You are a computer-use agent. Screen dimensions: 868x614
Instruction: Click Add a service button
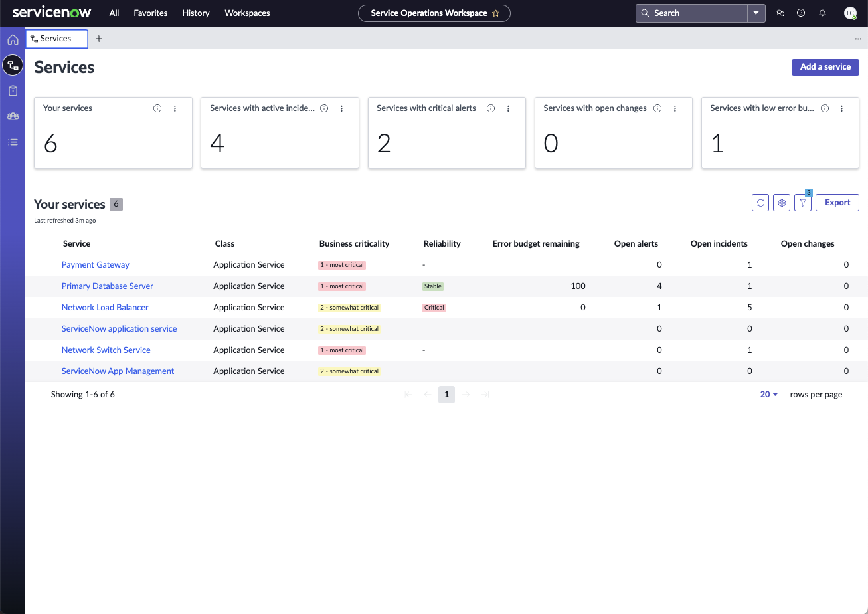(x=825, y=67)
